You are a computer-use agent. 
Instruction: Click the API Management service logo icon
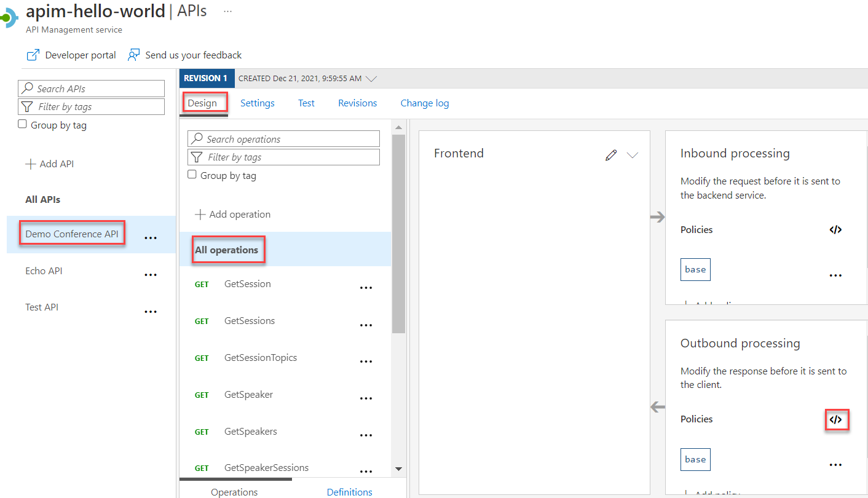tap(8, 18)
